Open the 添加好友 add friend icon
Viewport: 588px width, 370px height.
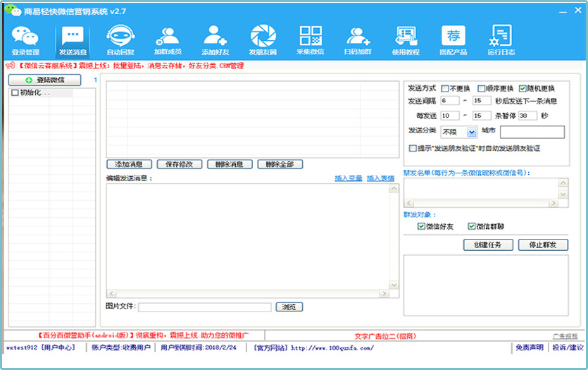tap(215, 41)
